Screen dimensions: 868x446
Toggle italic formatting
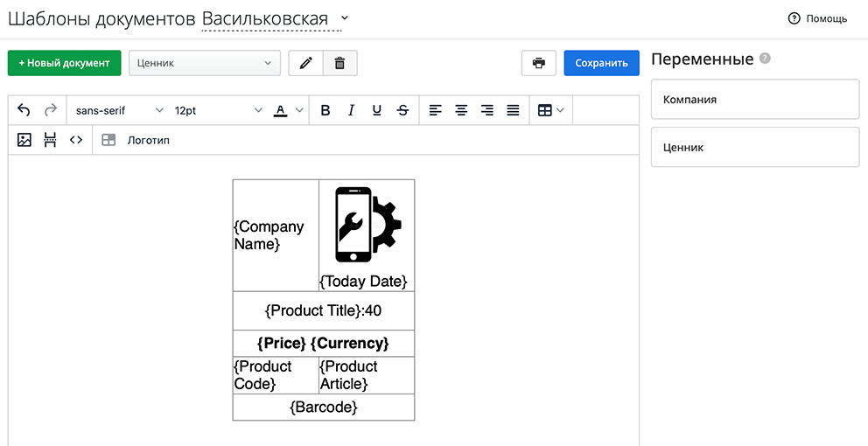(351, 110)
